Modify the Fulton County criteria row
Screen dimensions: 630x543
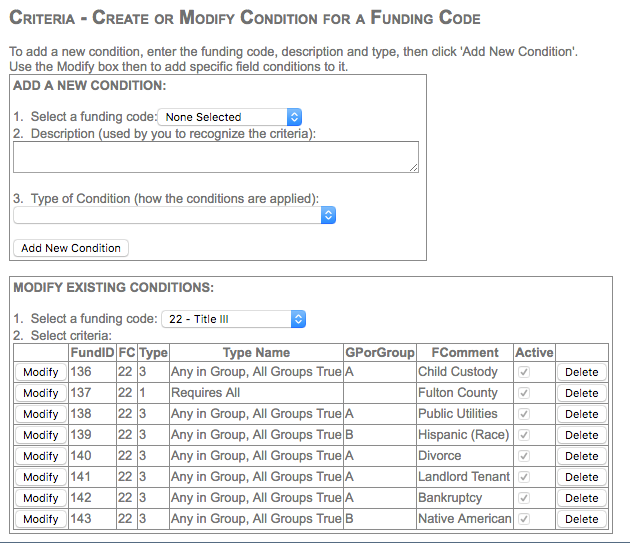pos(41,393)
